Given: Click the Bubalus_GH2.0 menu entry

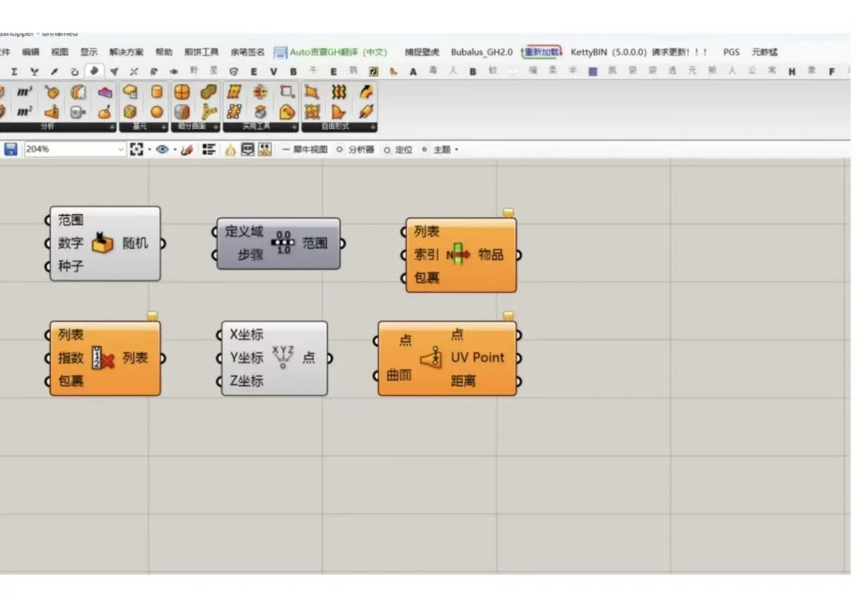Looking at the screenshot, I should pos(482,52).
